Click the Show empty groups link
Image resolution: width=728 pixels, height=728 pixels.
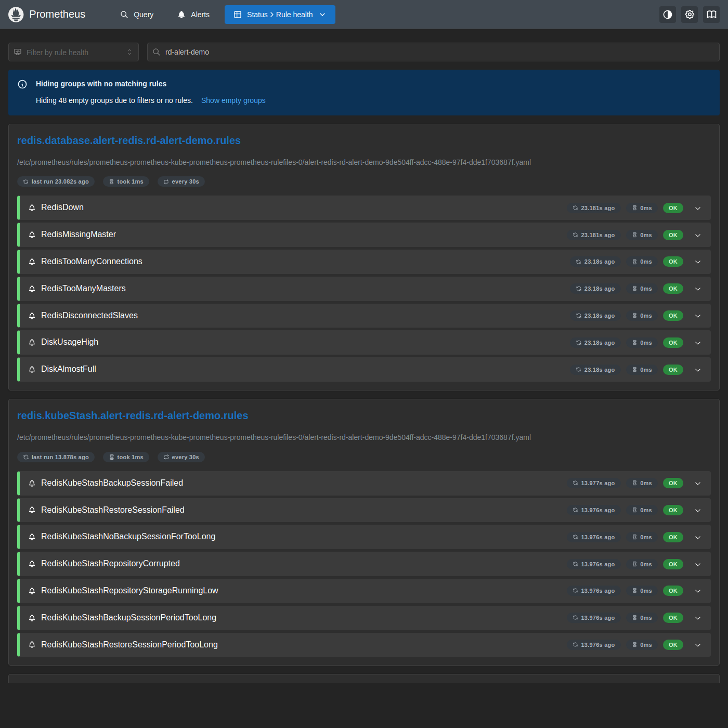click(233, 100)
